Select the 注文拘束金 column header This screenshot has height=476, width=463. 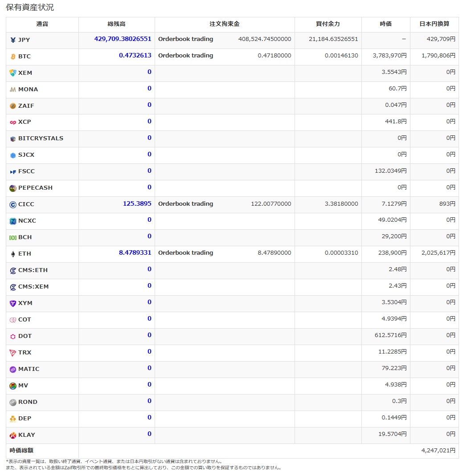tap(225, 24)
